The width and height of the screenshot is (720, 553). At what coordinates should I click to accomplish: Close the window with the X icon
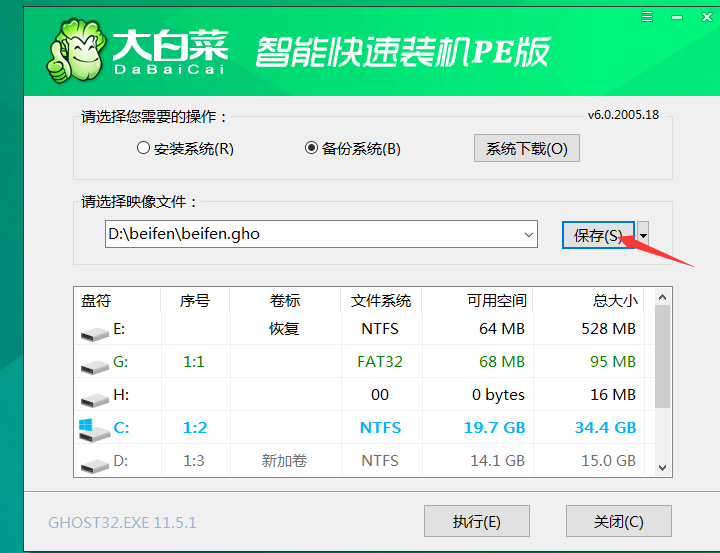coord(707,17)
